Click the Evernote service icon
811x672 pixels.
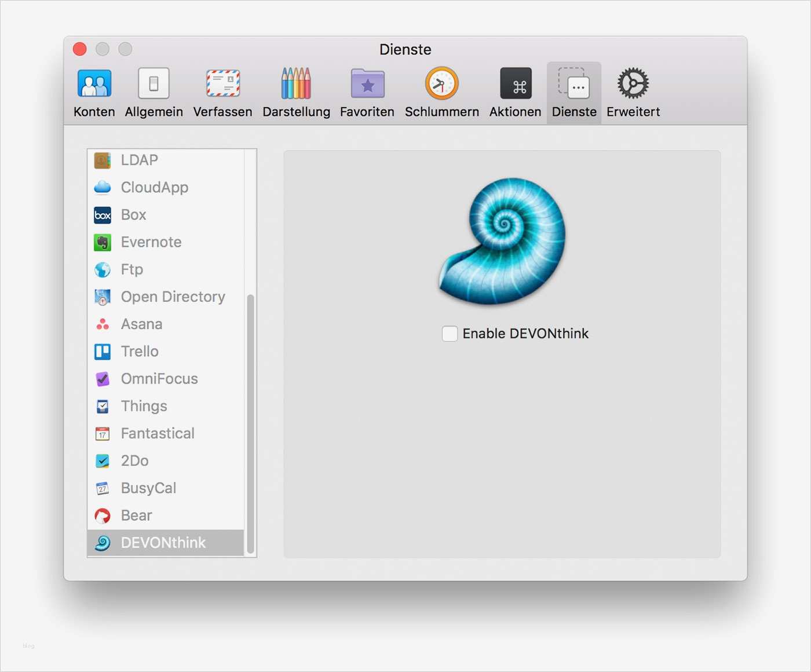pyautogui.click(x=103, y=242)
